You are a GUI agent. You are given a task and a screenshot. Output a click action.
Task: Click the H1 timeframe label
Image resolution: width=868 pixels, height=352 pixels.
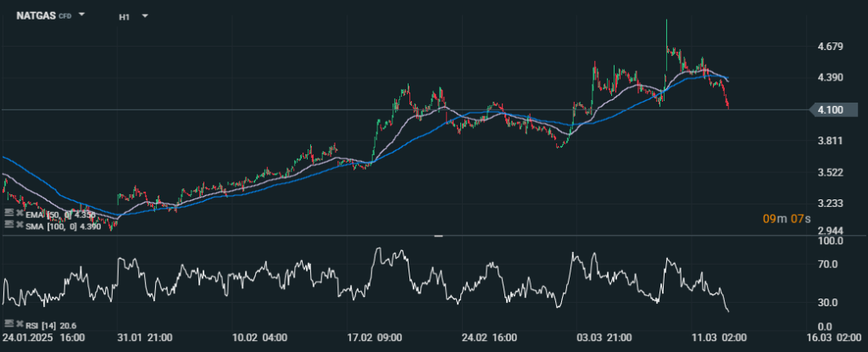point(125,15)
